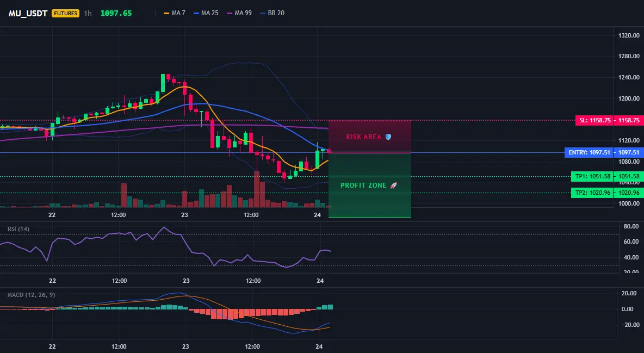Toggle the MA 25 legend item
The width and height of the screenshot is (644, 353).
click(206, 13)
